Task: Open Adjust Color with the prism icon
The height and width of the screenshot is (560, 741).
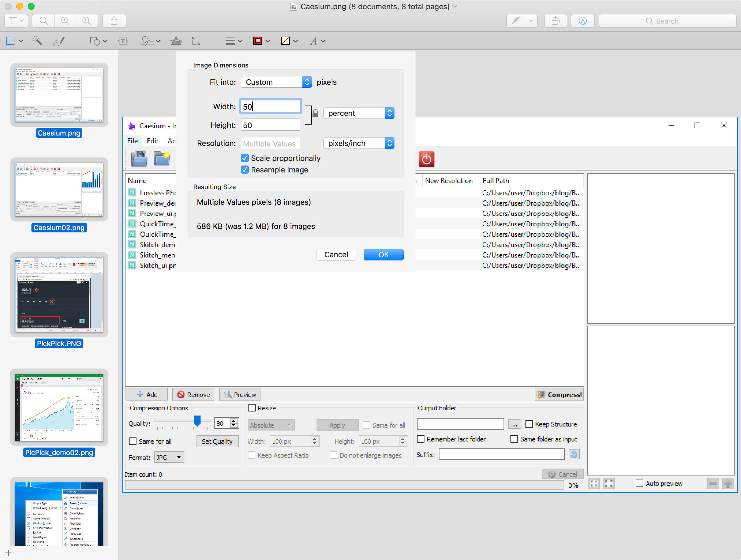Action: point(176,41)
